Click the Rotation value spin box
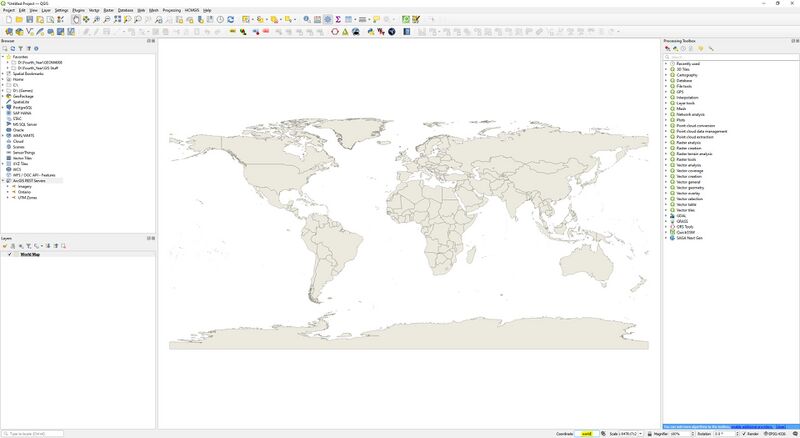Image resolution: width=800 pixels, height=438 pixels. [726, 433]
